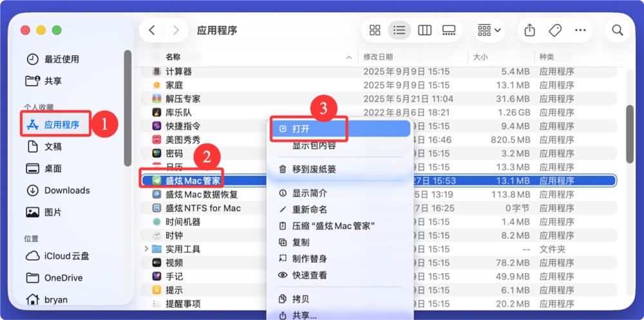Click the 密码 app icon
The image size is (644, 320).
point(156,153)
